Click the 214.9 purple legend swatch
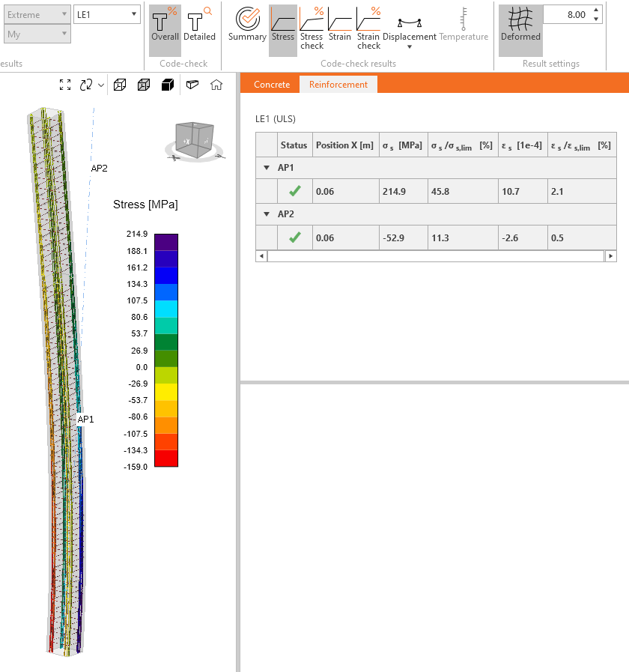 [165, 242]
